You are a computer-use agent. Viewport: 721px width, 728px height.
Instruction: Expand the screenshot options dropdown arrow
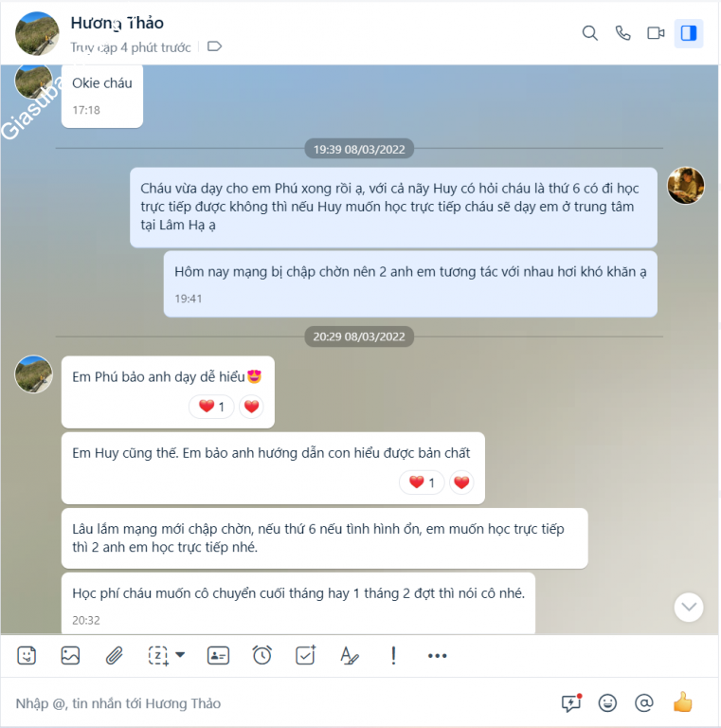click(x=180, y=655)
